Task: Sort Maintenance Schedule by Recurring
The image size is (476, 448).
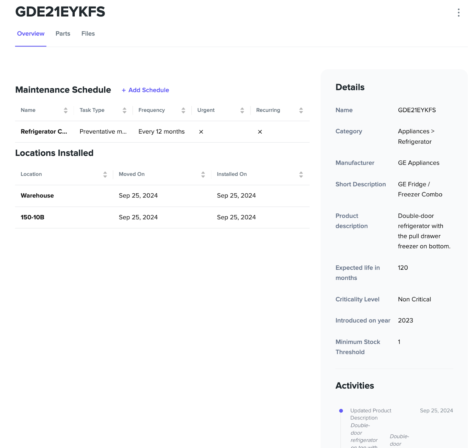Action: 301,110
